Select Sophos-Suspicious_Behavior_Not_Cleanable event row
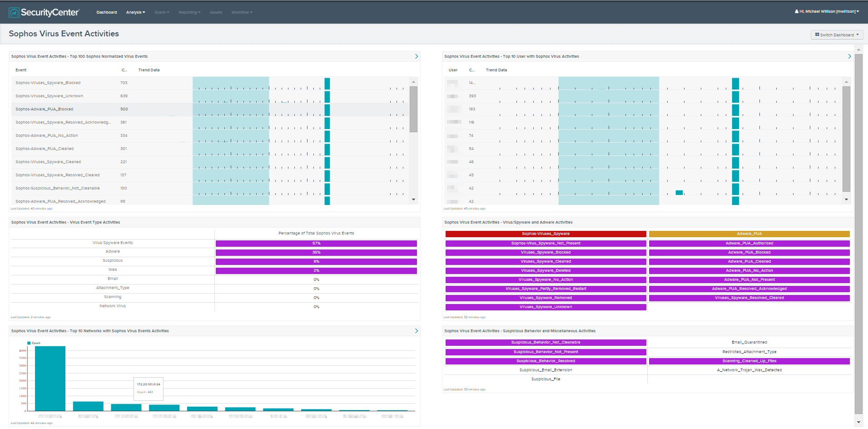The width and height of the screenshot is (868, 429). point(210,188)
